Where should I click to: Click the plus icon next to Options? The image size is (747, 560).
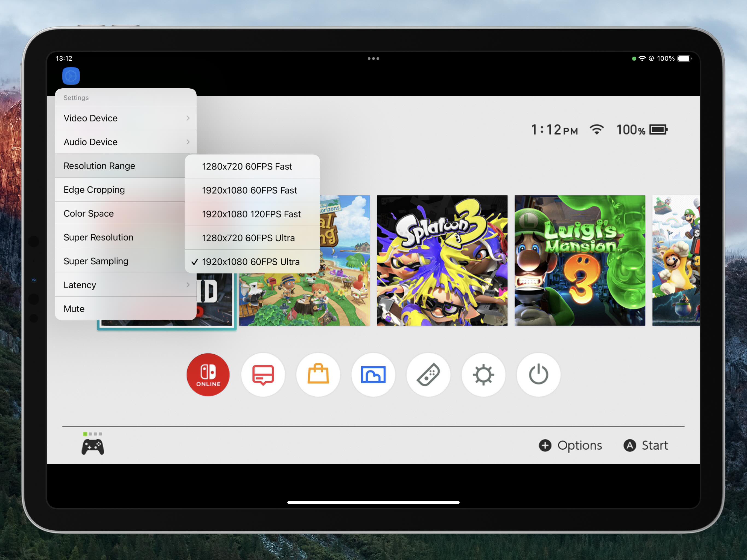tap(545, 445)
